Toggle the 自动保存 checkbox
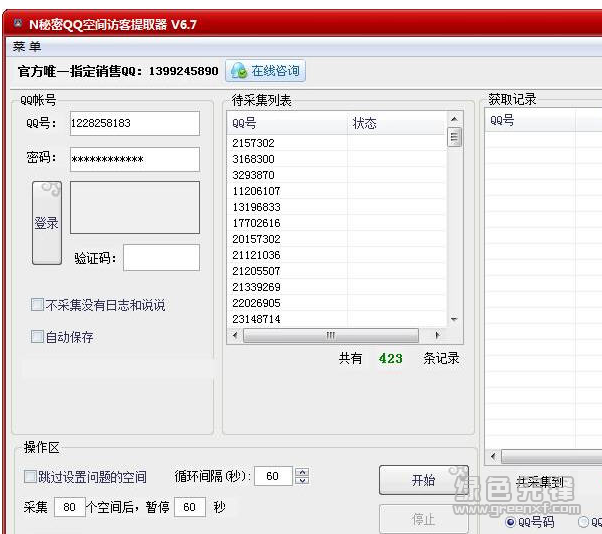This screenshot has height=534, width=602. tap(37, 337)
